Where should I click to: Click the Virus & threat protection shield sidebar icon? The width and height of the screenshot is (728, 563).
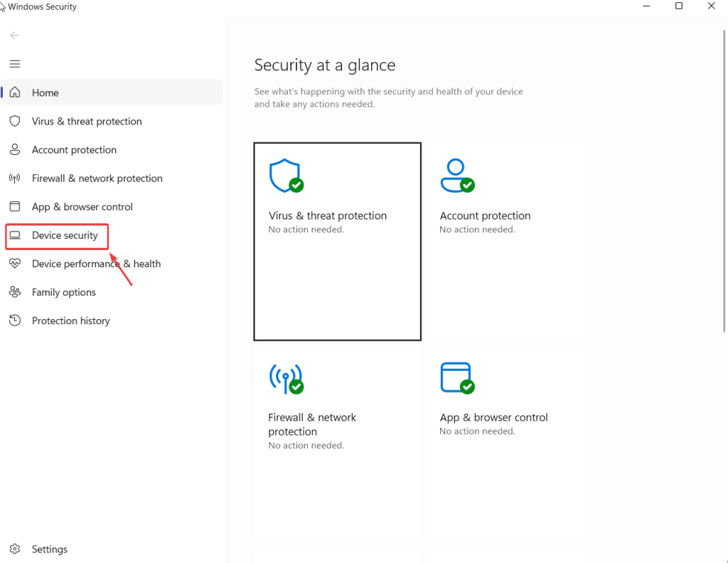coord(15,121)
